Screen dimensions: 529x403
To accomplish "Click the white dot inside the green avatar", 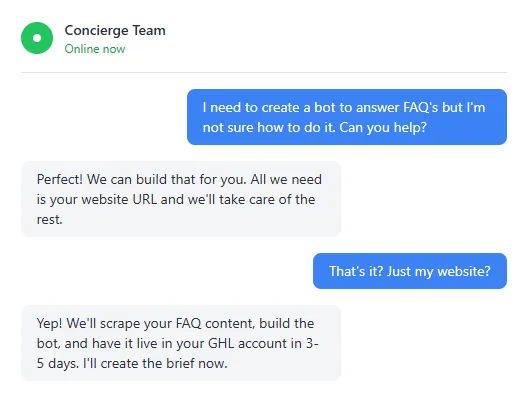I will tap(37, 38).
